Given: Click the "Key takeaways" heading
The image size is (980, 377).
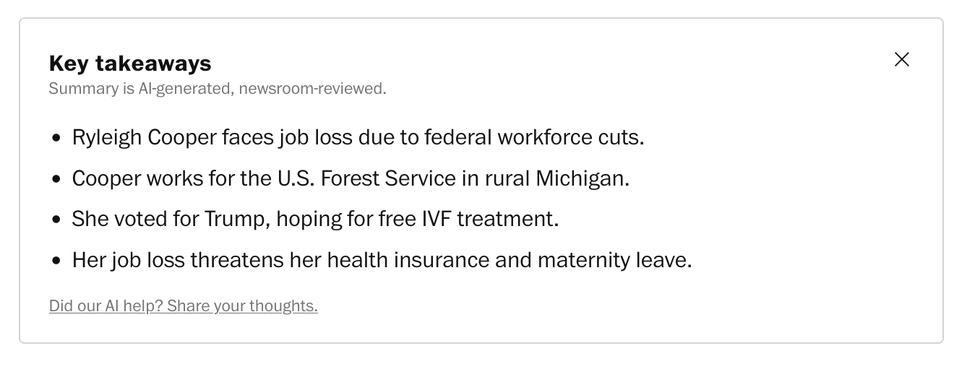Looking at the screenshot, I should 130,64.
